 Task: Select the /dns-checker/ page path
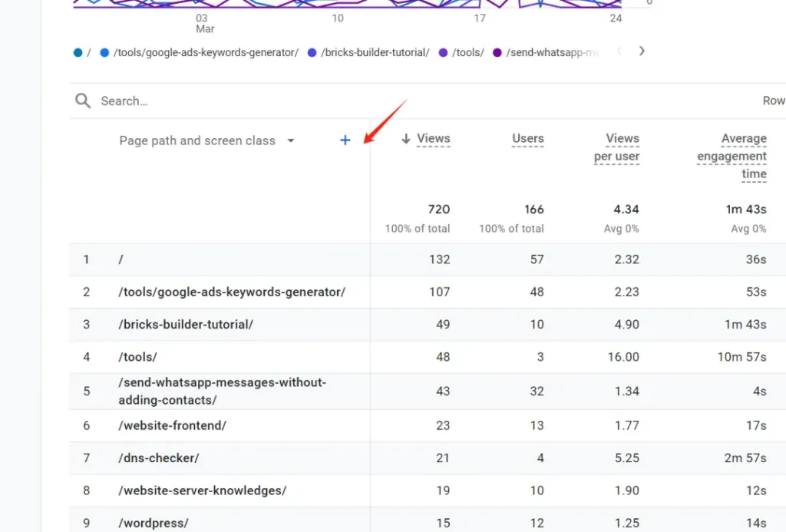point(159,458)
